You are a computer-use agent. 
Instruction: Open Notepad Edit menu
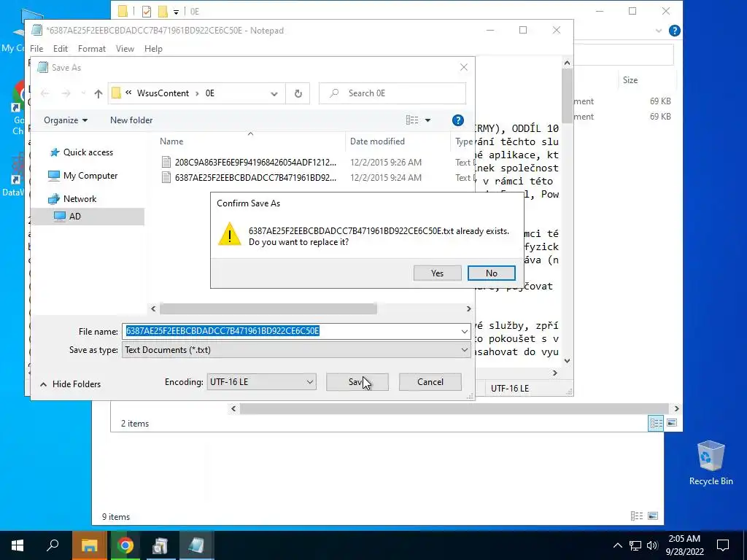tap(61, 49)
